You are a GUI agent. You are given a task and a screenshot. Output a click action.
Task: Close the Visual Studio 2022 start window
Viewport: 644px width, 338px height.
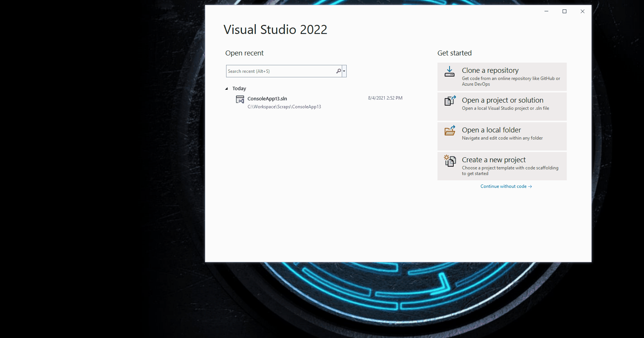(x=583, y=11)
